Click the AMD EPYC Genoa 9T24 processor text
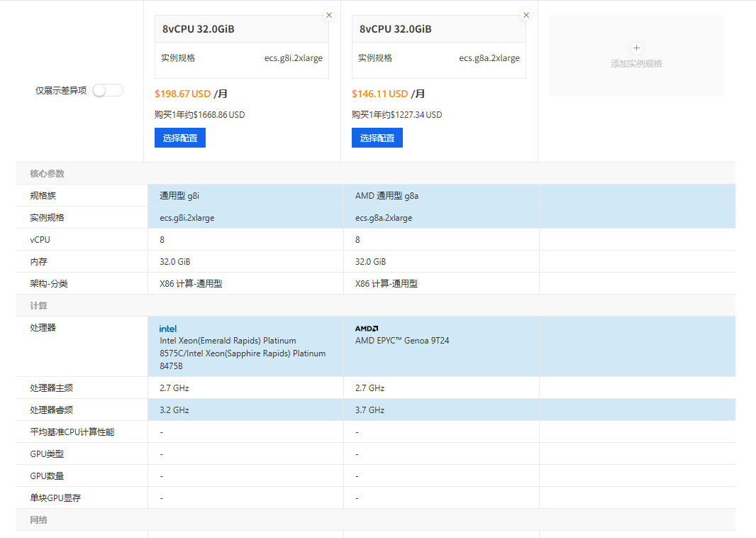 (402, 341)
